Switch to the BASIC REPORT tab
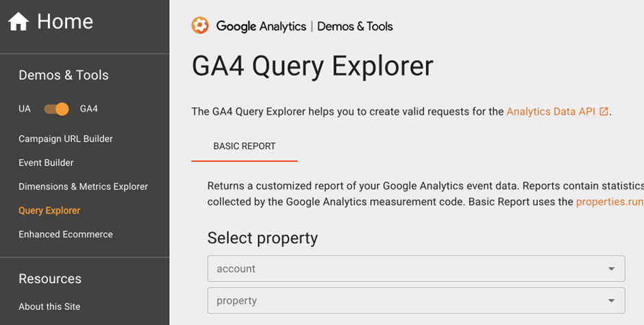This screenshot has height=325, width=644. [x=245, y=146]
